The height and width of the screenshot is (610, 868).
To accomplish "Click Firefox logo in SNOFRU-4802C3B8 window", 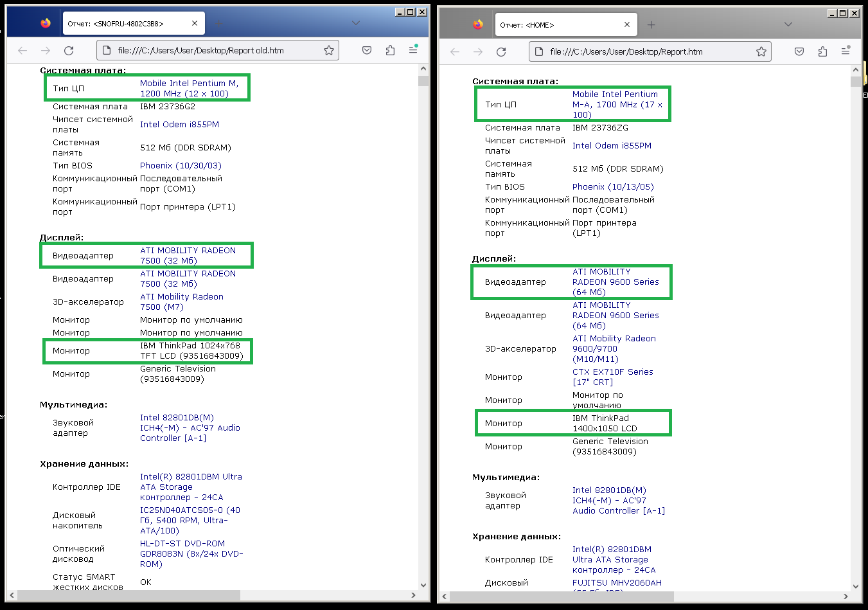I will click(45, 23).
